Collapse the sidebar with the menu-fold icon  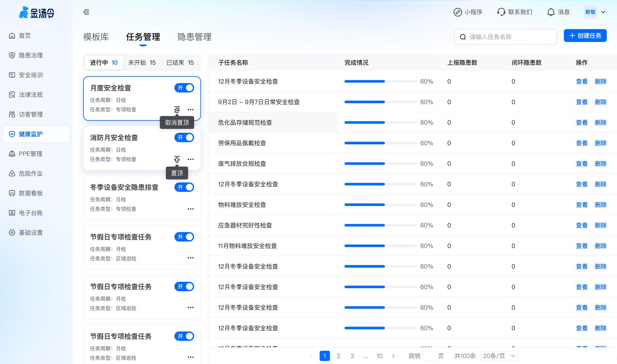pos(86,12)
